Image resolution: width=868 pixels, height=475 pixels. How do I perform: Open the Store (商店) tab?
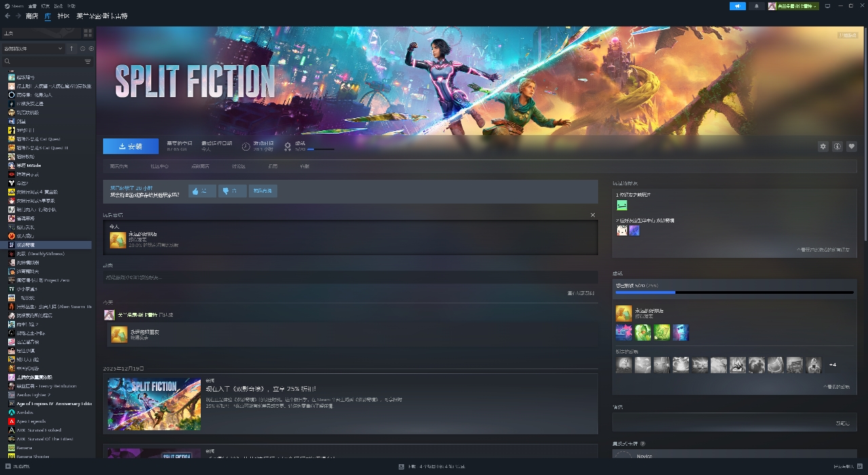coord(32,16)
